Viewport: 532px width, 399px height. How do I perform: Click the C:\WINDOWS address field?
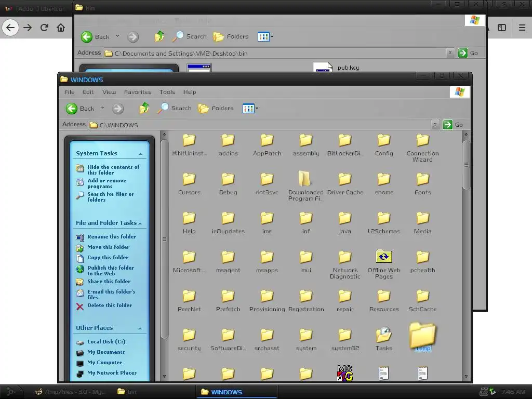point(260,125)
